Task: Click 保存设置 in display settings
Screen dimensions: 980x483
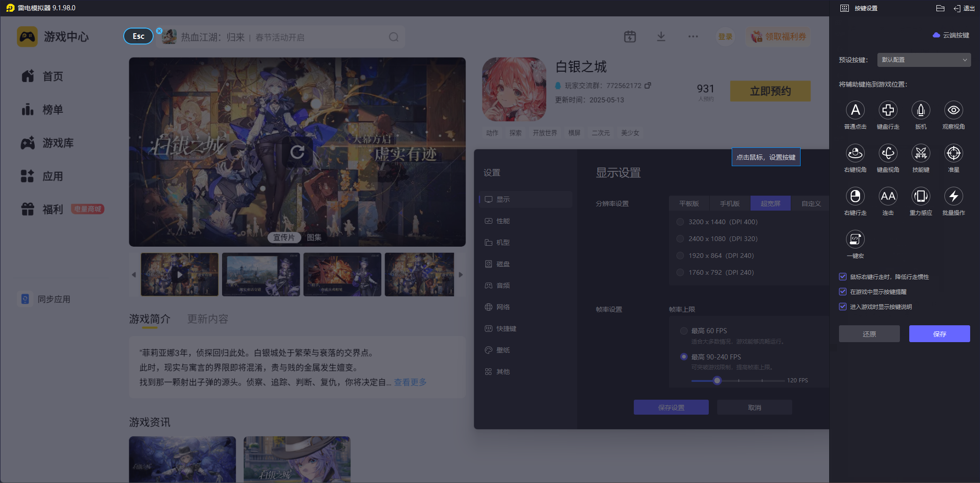Action: pos(671,407)
